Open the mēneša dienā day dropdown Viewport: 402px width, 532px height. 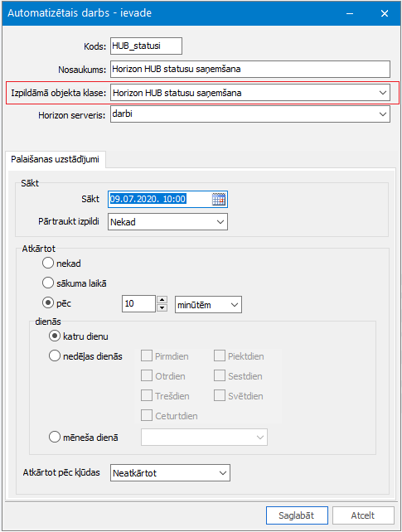pos(260,438)
